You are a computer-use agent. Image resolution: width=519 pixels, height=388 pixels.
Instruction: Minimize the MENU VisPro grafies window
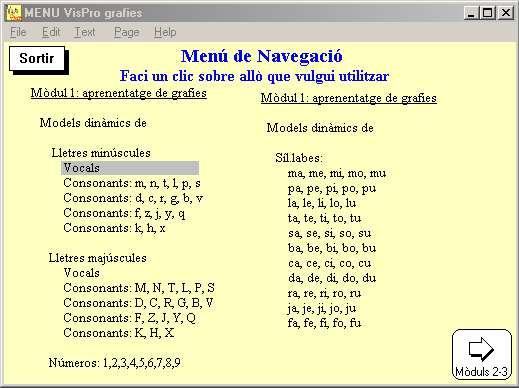pyautogui.click(x=471, y=13)
